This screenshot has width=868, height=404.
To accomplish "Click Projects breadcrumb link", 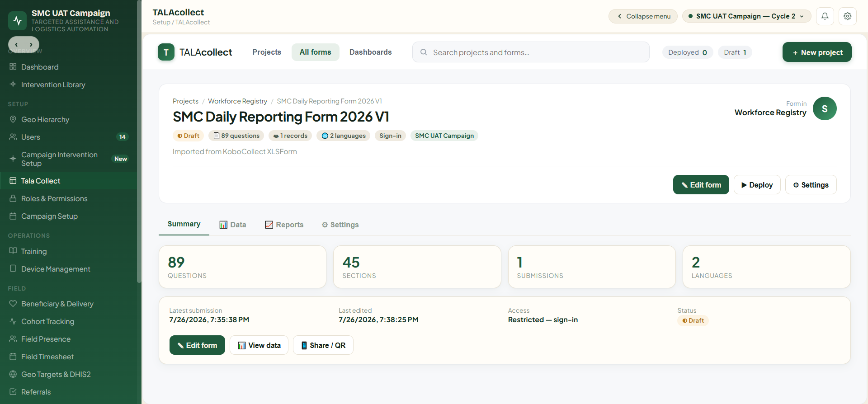I will [185, 101].
